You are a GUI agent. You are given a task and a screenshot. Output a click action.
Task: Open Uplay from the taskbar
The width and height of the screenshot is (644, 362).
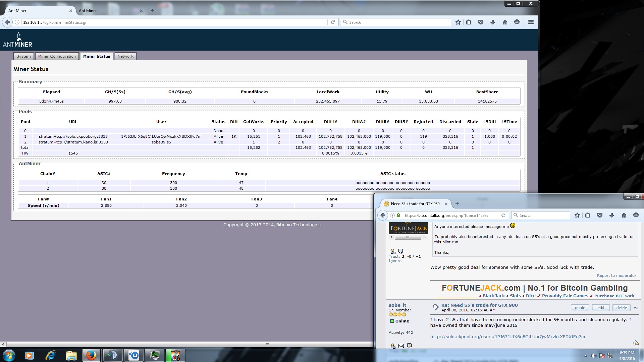coord(134,355)
